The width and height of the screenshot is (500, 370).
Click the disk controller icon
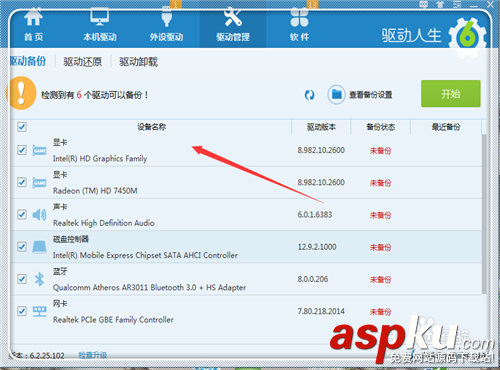(x=39, y=247)
